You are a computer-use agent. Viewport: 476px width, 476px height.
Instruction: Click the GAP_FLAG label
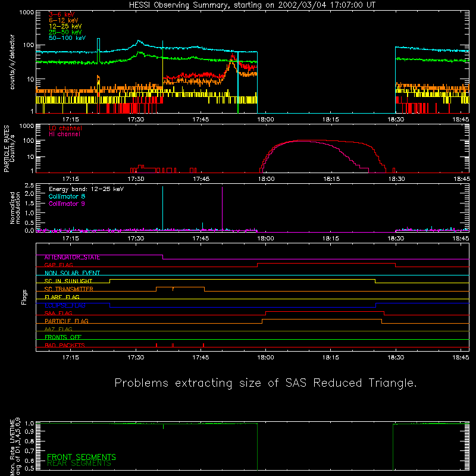58,265
